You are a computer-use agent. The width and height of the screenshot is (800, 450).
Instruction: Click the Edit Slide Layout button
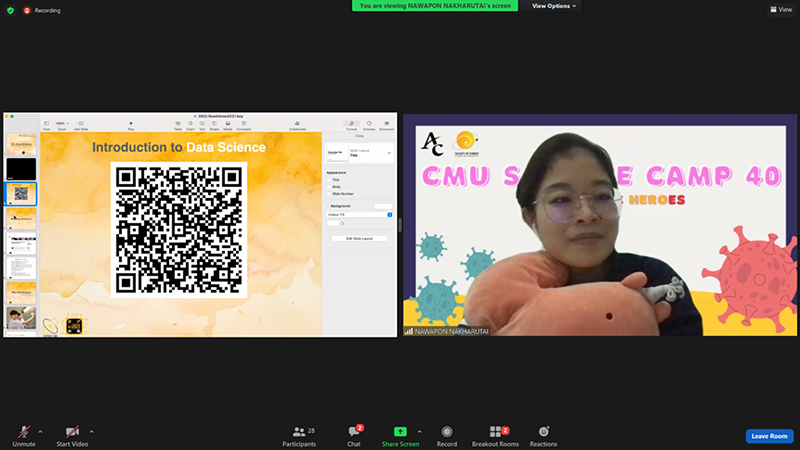coord(360,238)
